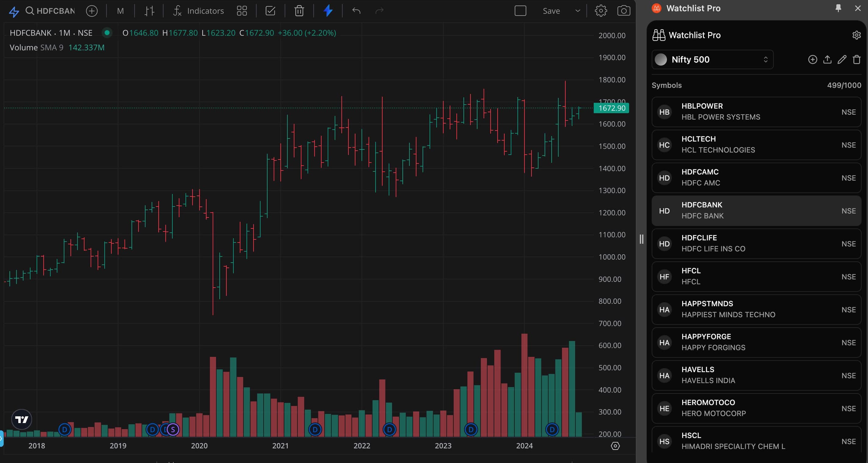Save the chart layout
The width and height of the screenshot is (868, 463).
point(551,11)
